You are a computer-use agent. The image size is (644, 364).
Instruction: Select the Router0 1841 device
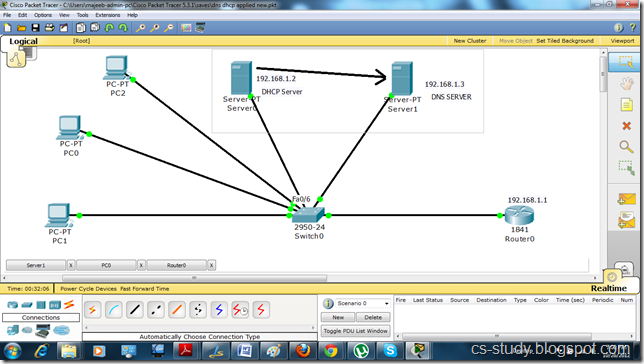coord(520,215)
